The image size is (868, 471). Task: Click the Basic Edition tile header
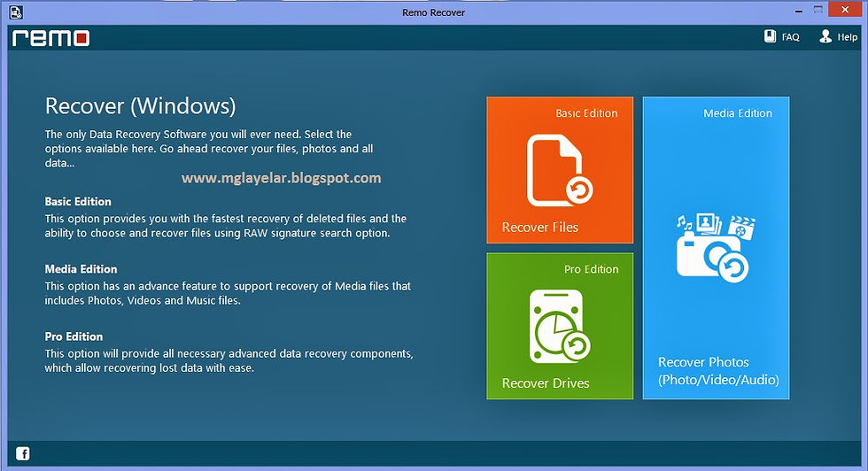pyautogui.click(x=586, y=113)
